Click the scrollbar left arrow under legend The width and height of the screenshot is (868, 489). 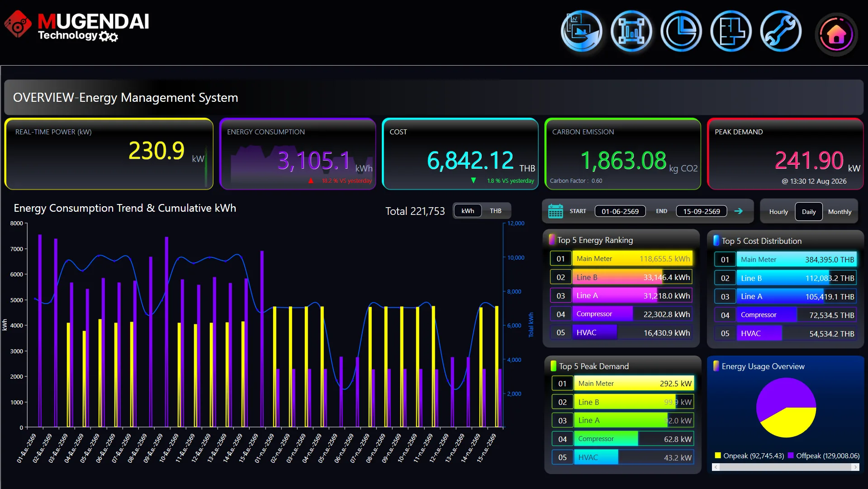tap(715, 467)
